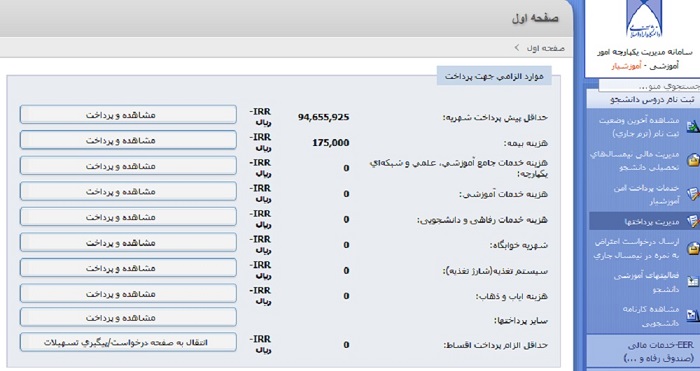Open view-and-pay for هزینه خدمات آموزشی
The height and width of the screenshot is (371, 700).
point(128,192)
